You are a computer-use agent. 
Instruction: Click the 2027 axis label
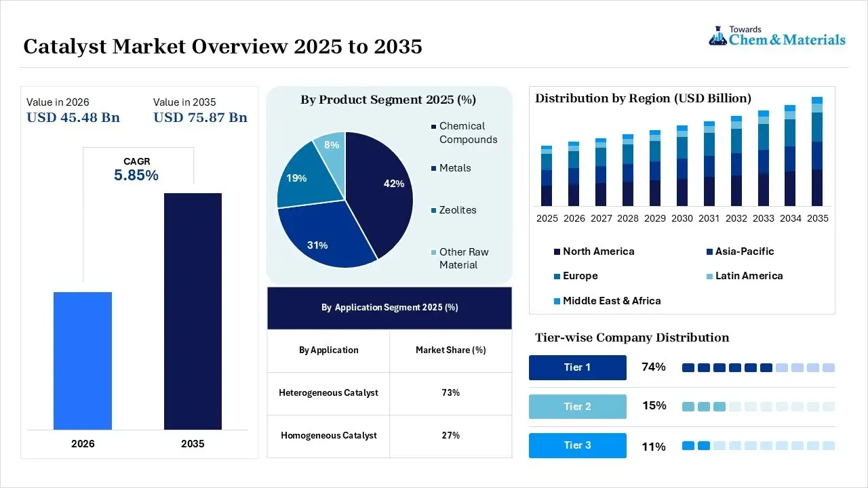pos(601,218)
